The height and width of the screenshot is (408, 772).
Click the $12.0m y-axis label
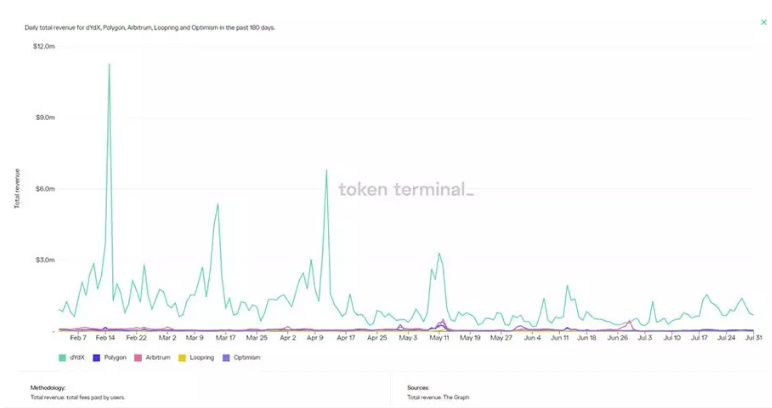[x=43, y=46]
